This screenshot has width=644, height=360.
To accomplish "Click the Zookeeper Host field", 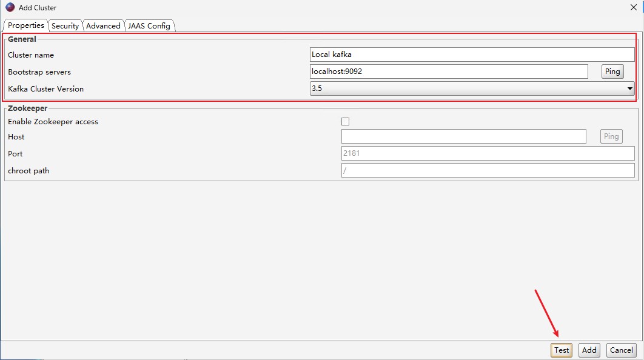I will pos(464,136).
